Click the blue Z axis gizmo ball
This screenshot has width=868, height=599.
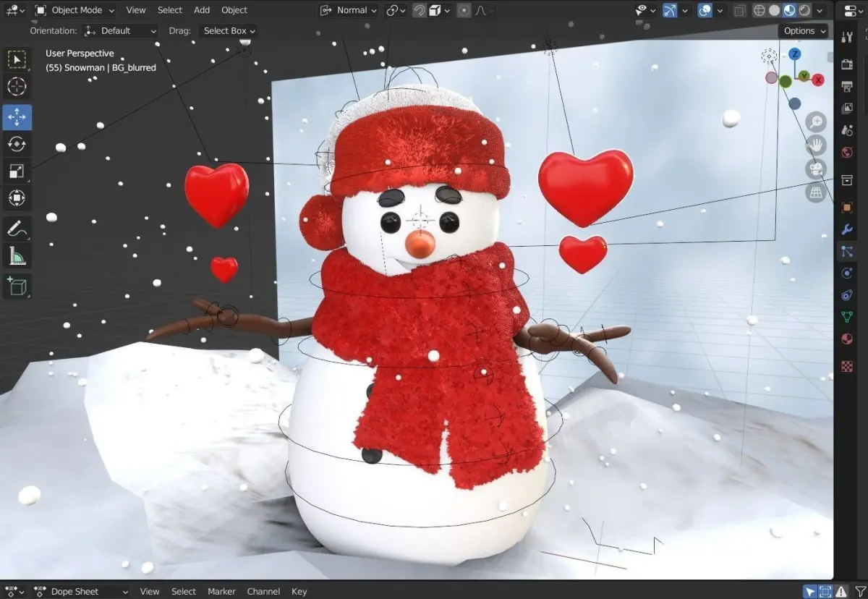coord(794,54)
